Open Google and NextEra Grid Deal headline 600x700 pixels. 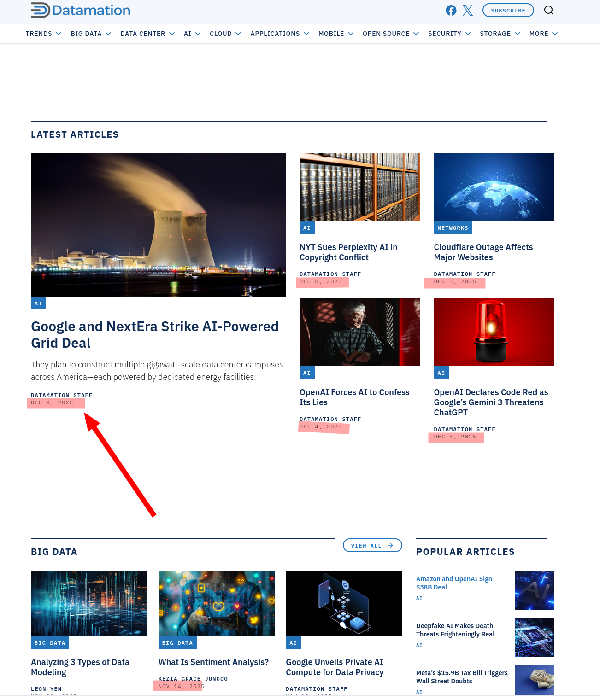click(154, 334)
